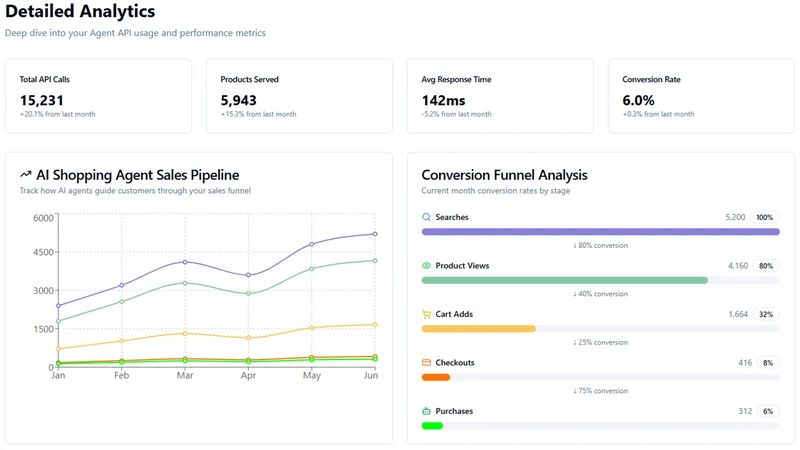Screen dimensions: 800x450
Task: Open the Avg Response Time card
Action: click(501, 96)
